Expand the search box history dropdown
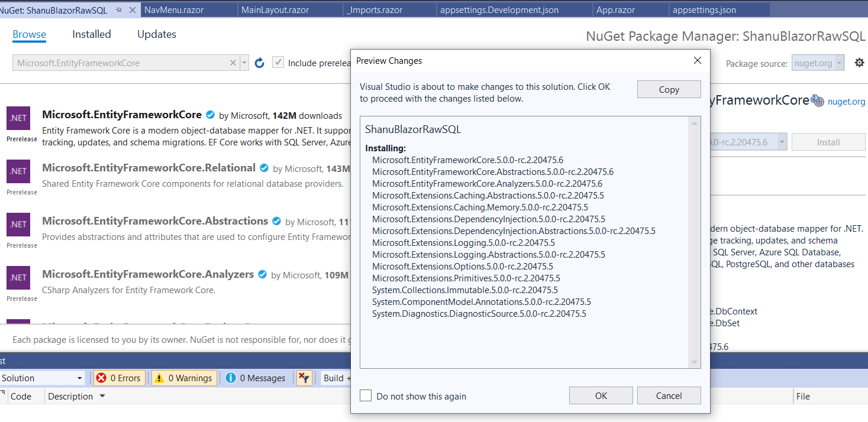The image size is (868, 422). (244, 63)
